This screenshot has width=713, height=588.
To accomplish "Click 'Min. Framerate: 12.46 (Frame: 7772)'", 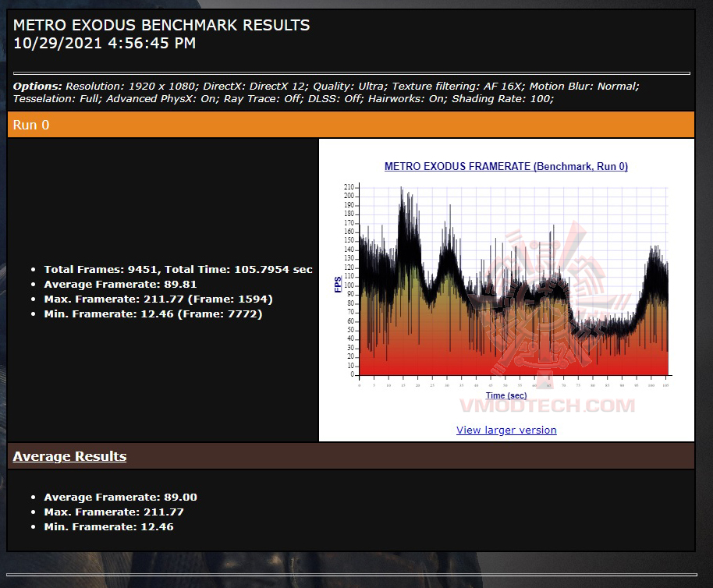I will pos(153,314).
